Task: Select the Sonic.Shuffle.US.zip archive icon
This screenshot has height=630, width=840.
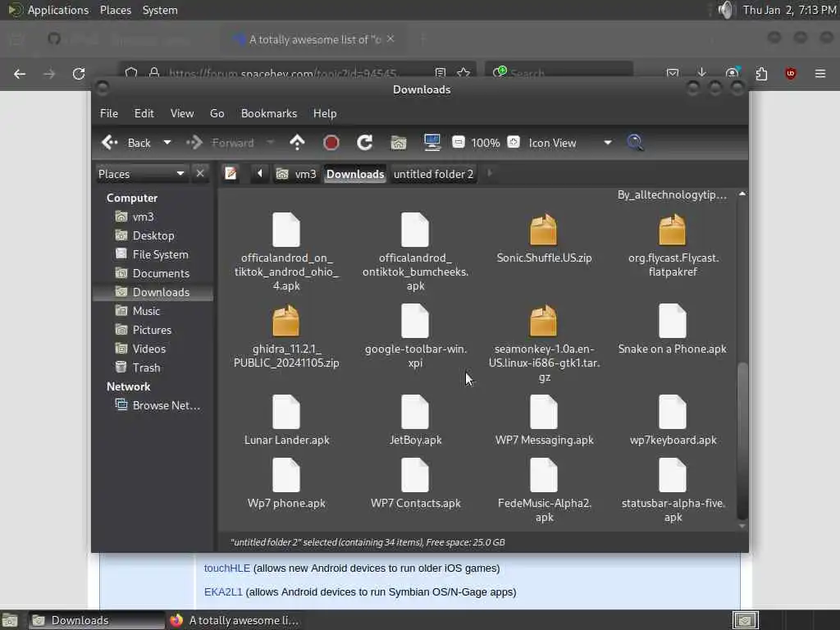Action: pyautogui.click(x=544, y=230)
